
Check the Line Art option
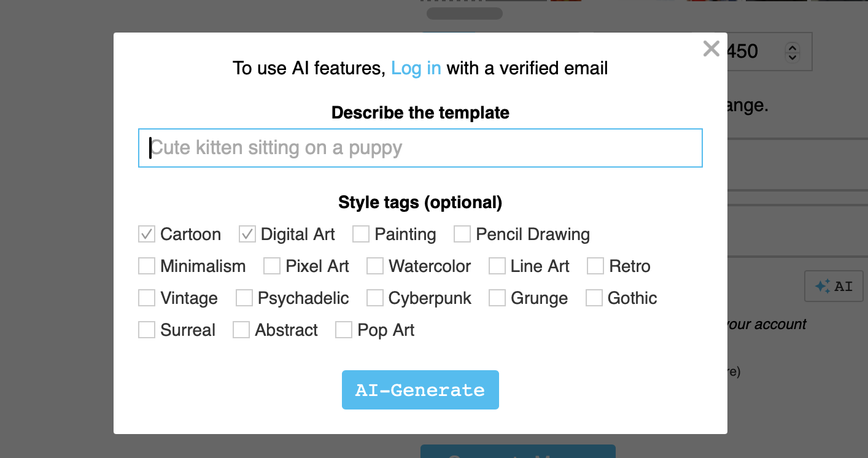(x=497, y=266)
